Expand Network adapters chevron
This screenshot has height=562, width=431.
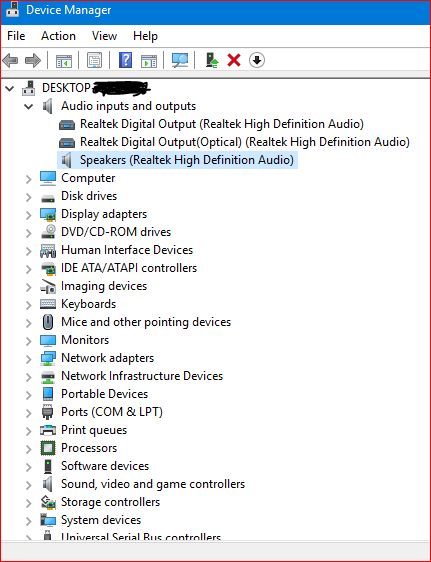29,358
